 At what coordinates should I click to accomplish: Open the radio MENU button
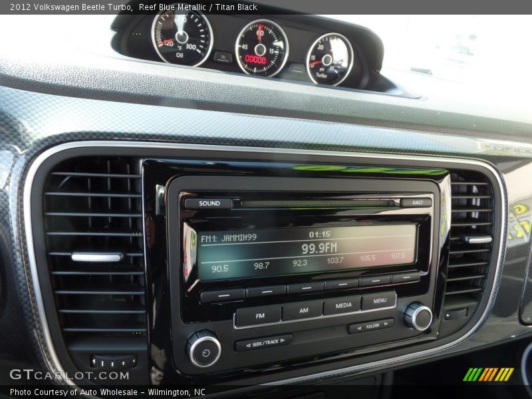coord(379,301)
